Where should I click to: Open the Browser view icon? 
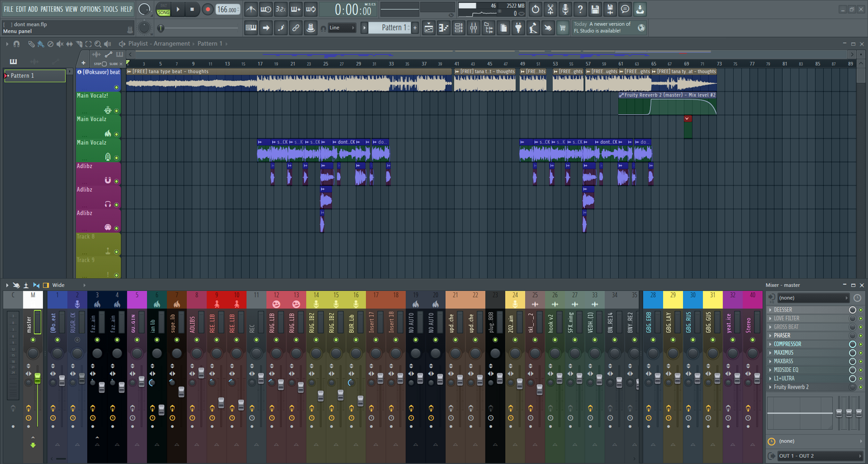(488, 28)
